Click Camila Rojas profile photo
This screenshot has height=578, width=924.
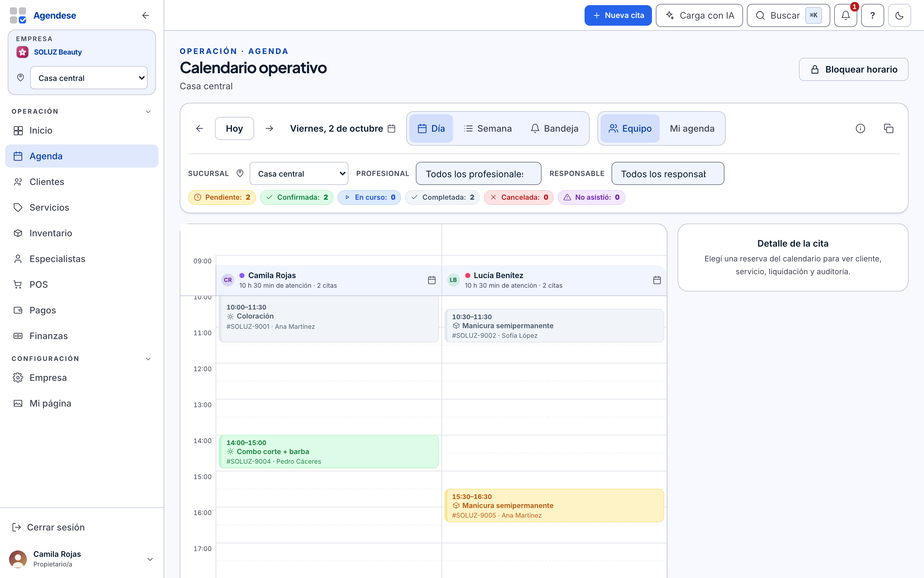click(x=18, y=559)
